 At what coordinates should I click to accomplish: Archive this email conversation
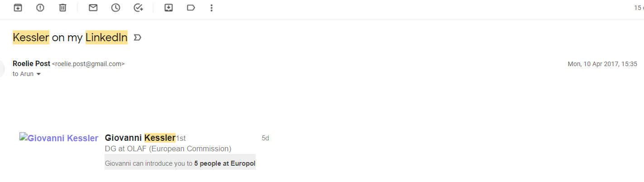[x=18, y=8]
